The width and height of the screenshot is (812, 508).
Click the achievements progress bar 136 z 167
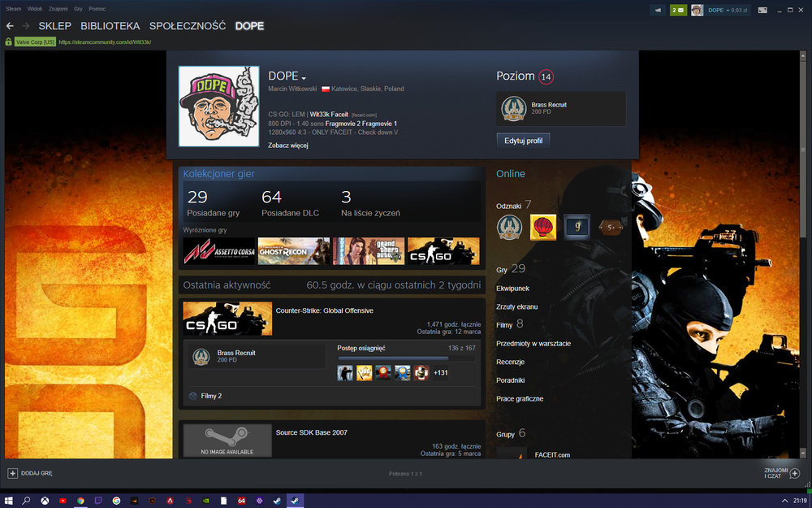point(406,358)
